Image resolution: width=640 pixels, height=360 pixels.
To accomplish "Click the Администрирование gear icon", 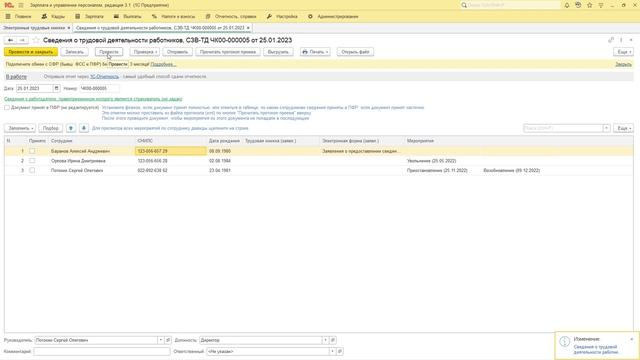I will (310, 16).
